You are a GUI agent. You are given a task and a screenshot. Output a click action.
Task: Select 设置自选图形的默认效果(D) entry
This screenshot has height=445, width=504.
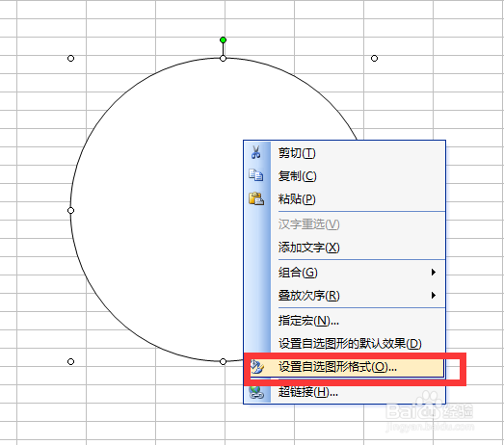(x=345, y=344)
